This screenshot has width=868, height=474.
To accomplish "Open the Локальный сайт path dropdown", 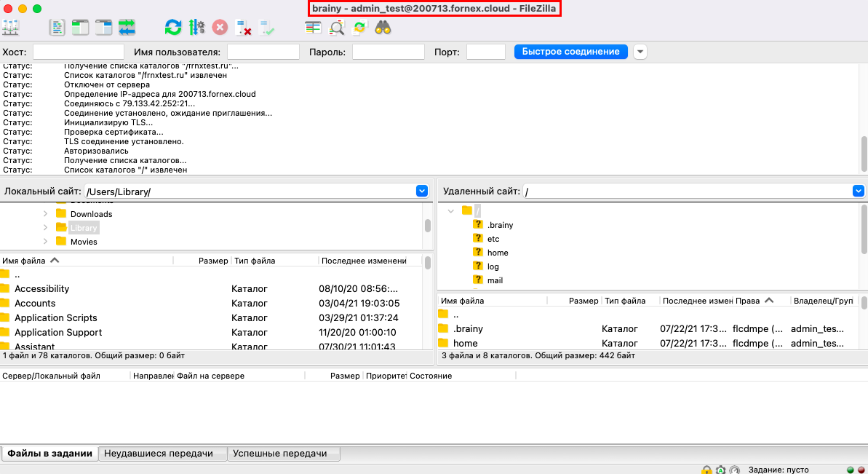I will [x=422, y=191].
